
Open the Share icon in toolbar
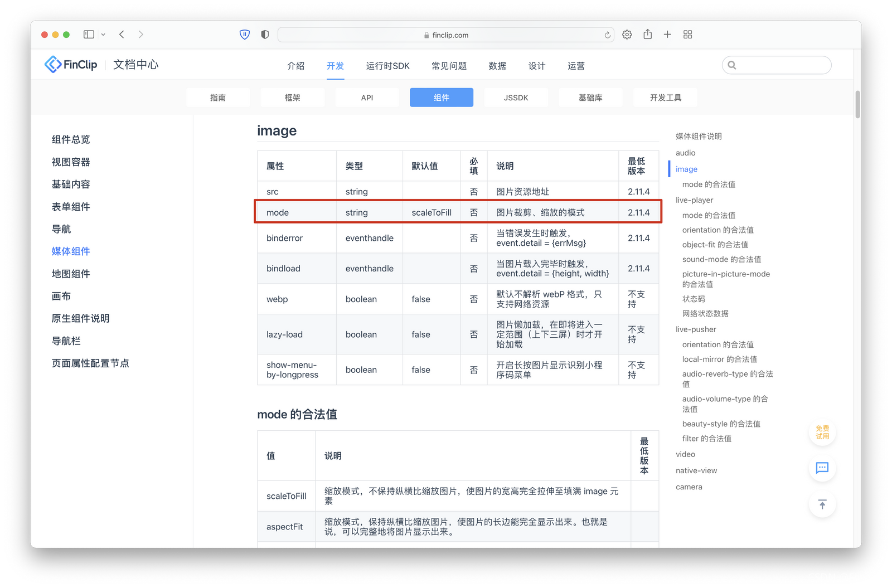[647, 34]
